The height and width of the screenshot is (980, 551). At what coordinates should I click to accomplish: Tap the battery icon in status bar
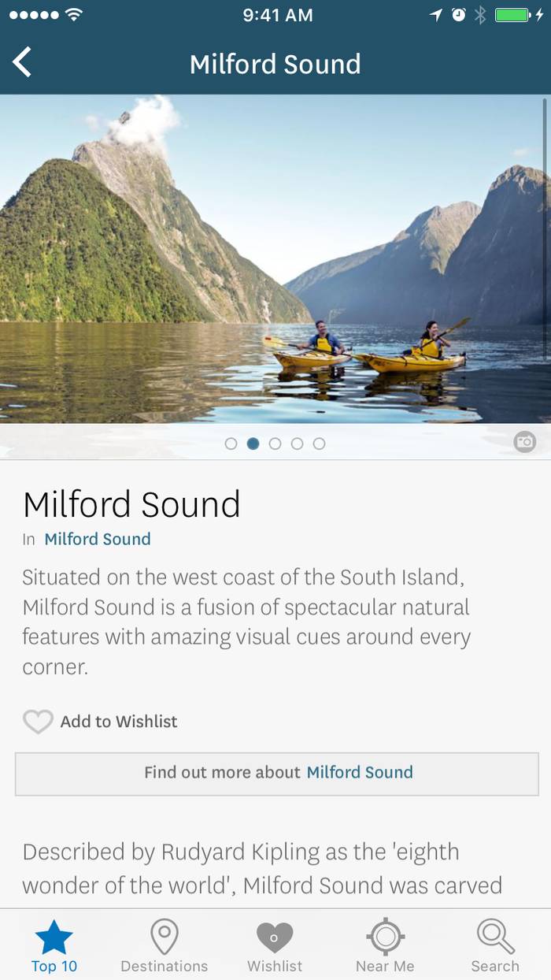pos(512,15)
